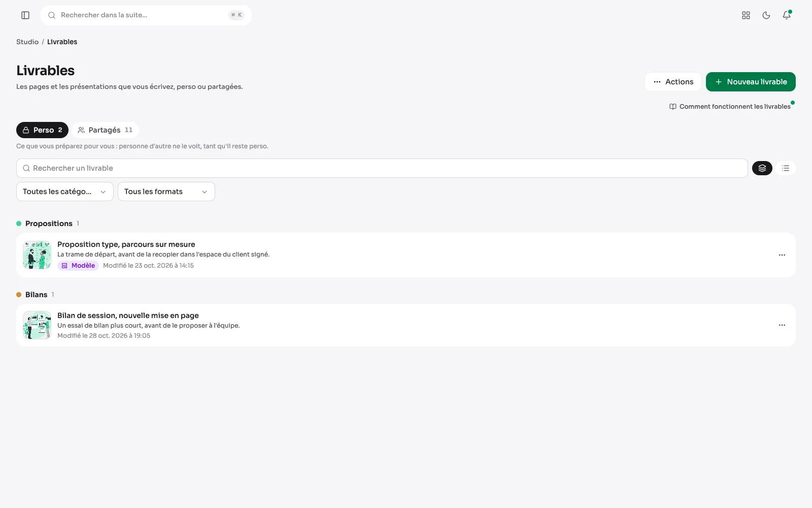This screenshot has width=812, height=508.
Task: Expand the Tous les formats dropdown
Action: (x=166, y=192)
